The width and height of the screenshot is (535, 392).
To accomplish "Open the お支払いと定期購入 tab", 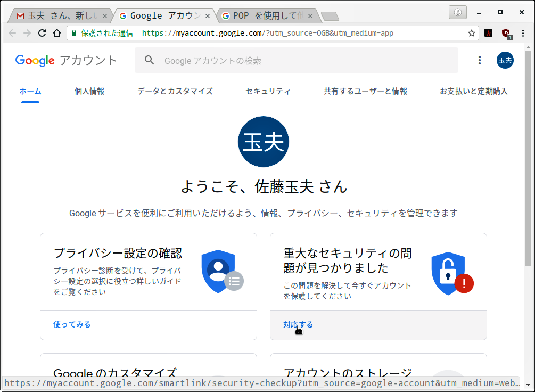I will 474,91.
